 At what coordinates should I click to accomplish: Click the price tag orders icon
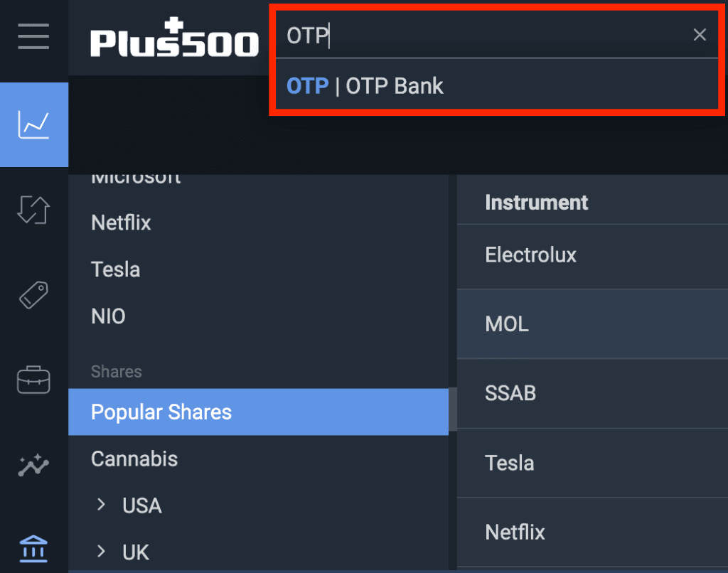[33, 295]
